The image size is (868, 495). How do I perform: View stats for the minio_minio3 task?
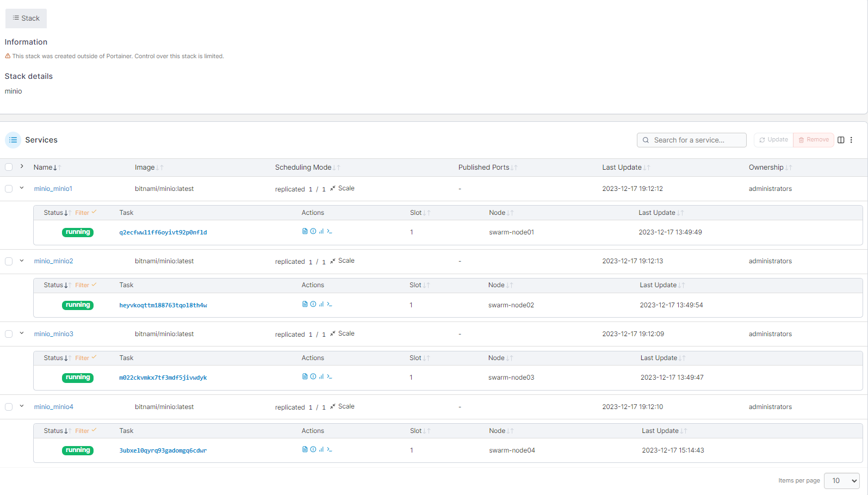tap(321, 376)
